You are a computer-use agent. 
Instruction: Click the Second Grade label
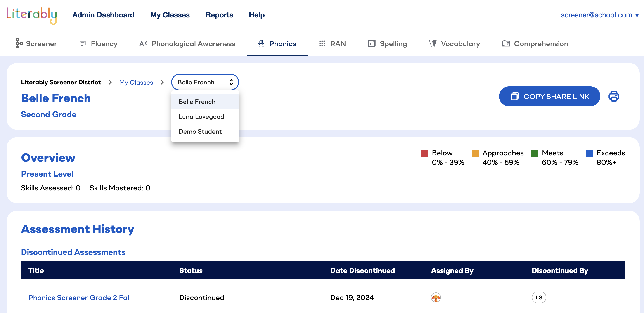[48, 114]
